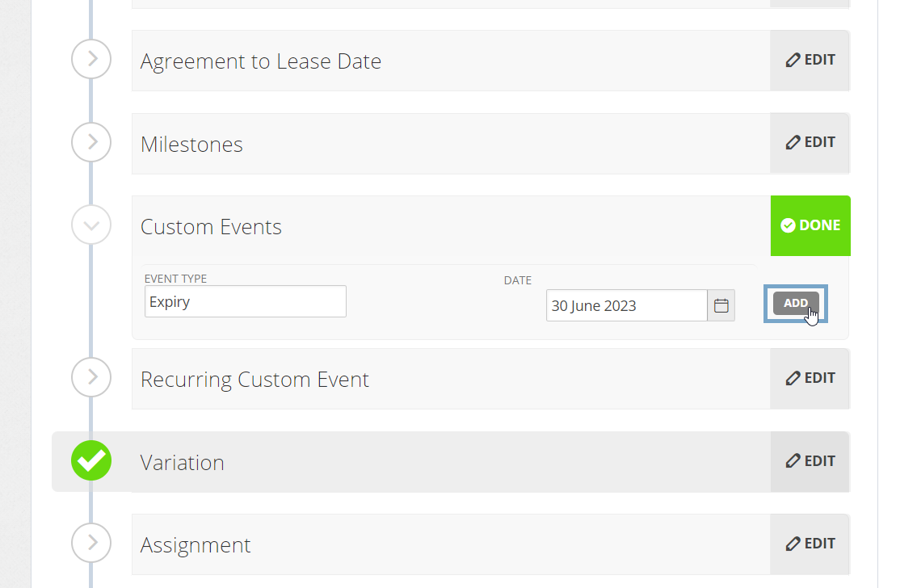Open the date picker calendar icon
The width and height of the screenshot is (917, 588).
pyautogui.click(x=721, y=305)
